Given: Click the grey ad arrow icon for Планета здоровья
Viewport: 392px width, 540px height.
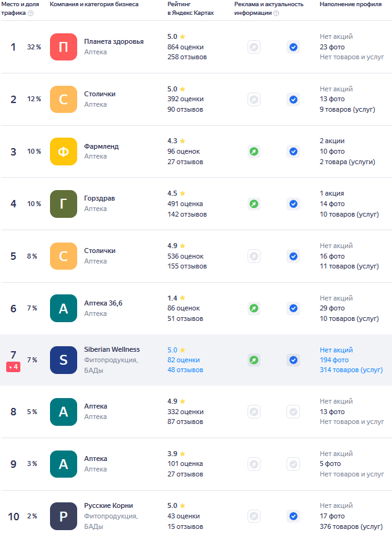Looking at the screenshot, I should click(254, 47).
